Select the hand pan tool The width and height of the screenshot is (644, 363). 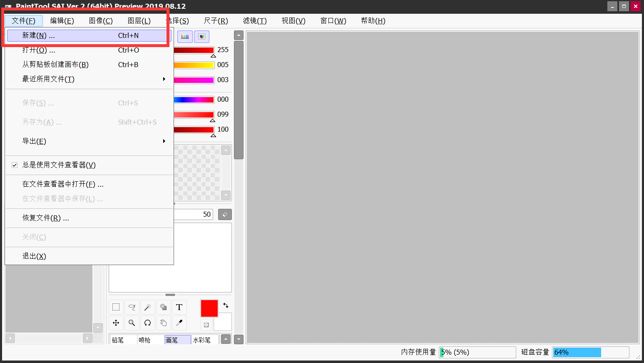tap(164, 323)
